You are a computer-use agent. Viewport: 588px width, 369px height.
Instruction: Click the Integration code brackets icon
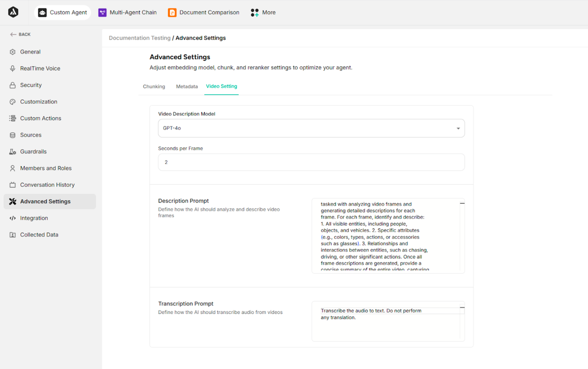(12, 218)
